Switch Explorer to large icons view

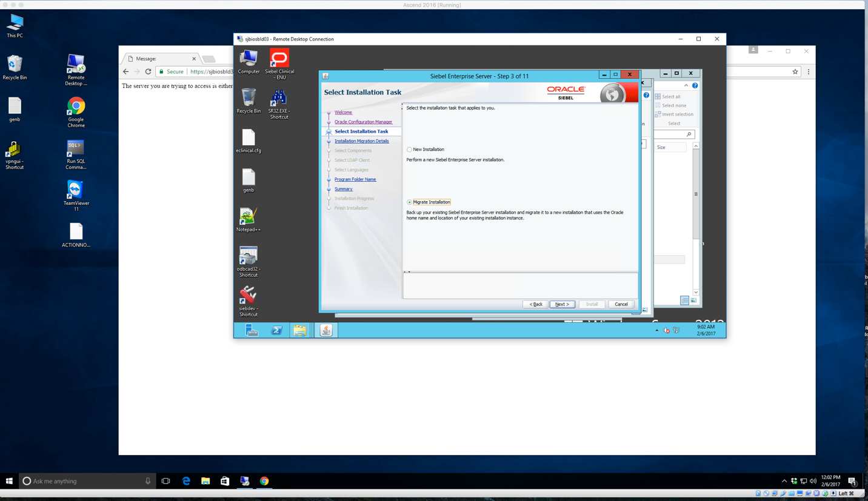(x=694, y=300)
